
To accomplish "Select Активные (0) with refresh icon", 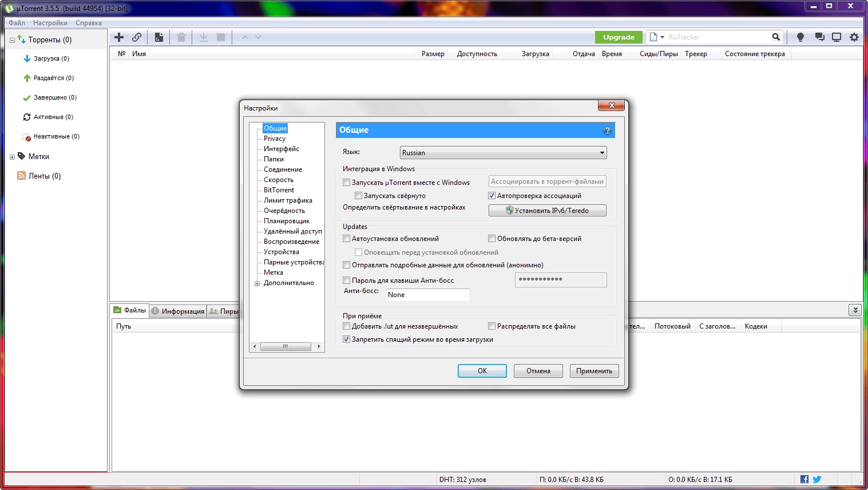I will coord(48,117).
